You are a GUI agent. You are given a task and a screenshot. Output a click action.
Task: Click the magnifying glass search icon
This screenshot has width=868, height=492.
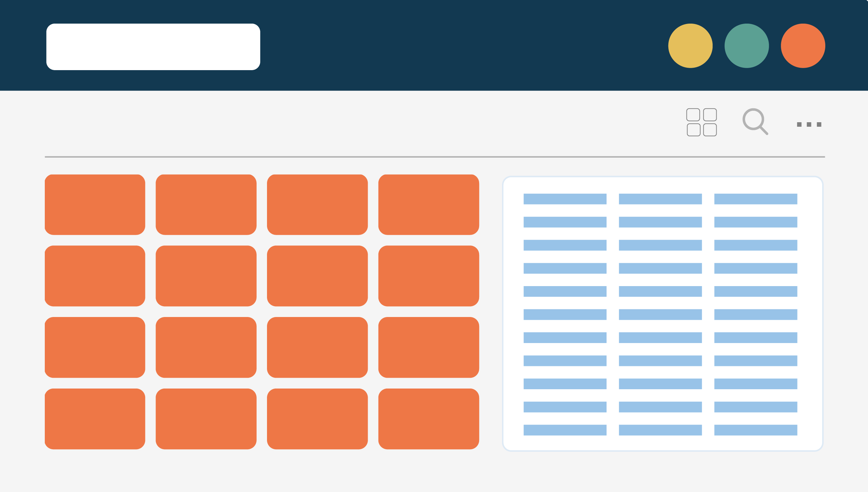point(754,121)
